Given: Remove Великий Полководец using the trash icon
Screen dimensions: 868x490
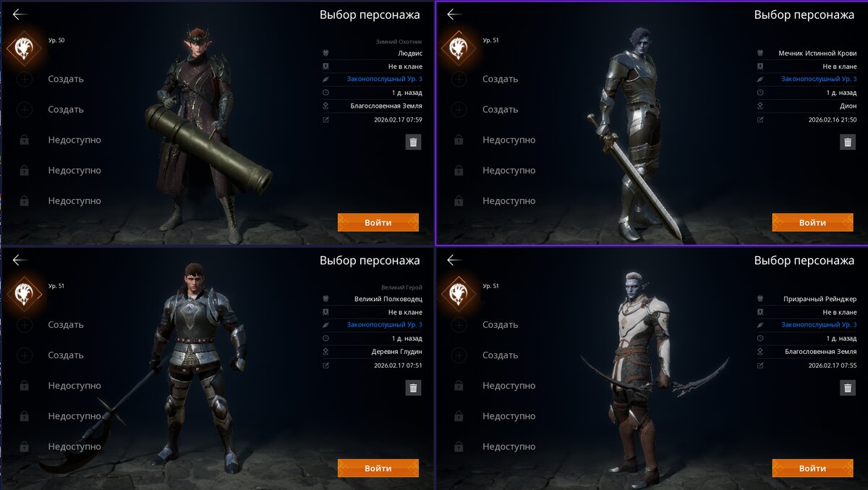Looking at the screenshot, I should (413, 388).
